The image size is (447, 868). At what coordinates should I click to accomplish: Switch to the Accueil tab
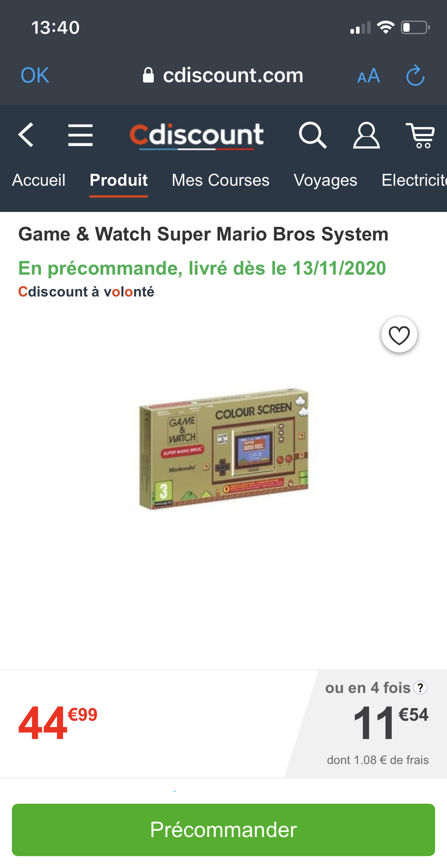[x=39, y=180]
